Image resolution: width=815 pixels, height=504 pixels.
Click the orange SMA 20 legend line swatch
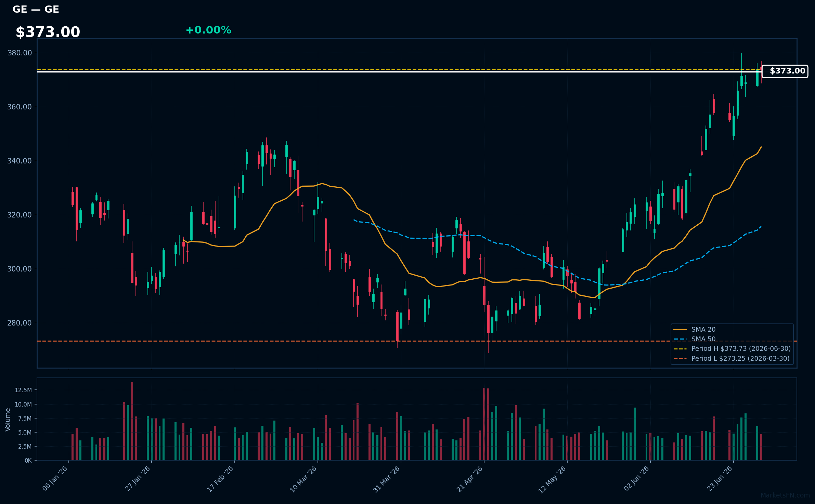pos(680,330)
